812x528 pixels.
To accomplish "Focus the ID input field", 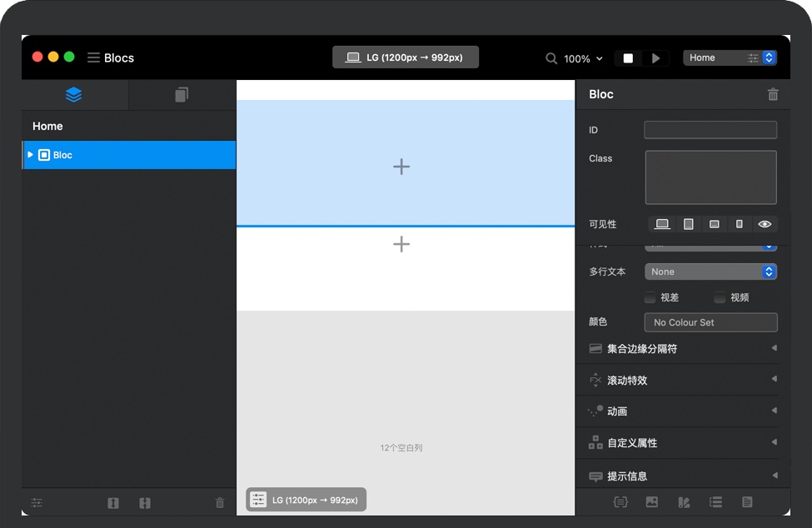I will pos(710,130).
